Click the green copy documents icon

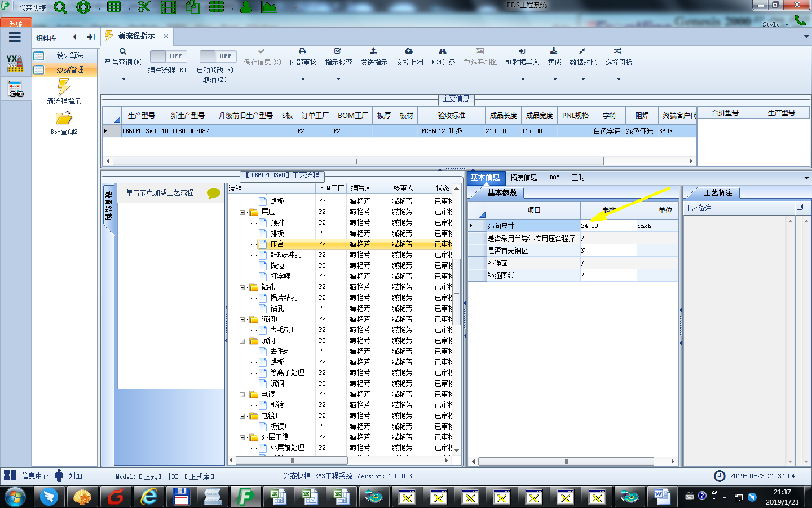(x=193, y=7)
